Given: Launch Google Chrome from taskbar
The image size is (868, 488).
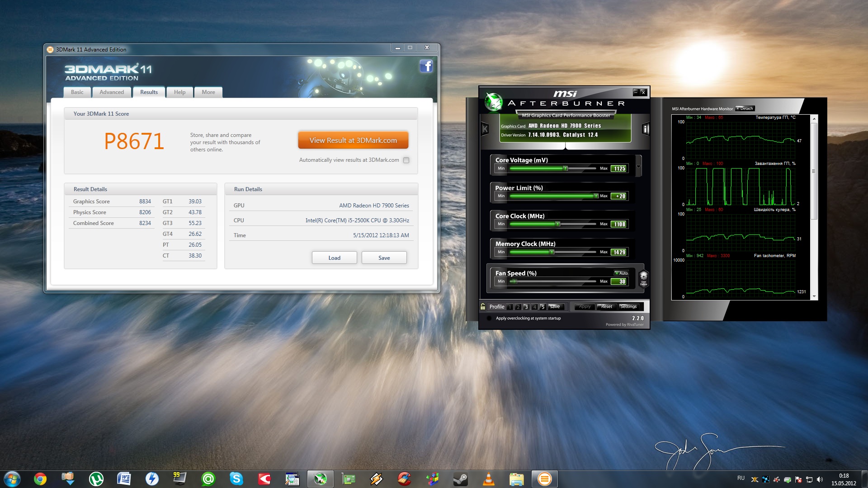Looking at the screenshot, I should (40, 479).
